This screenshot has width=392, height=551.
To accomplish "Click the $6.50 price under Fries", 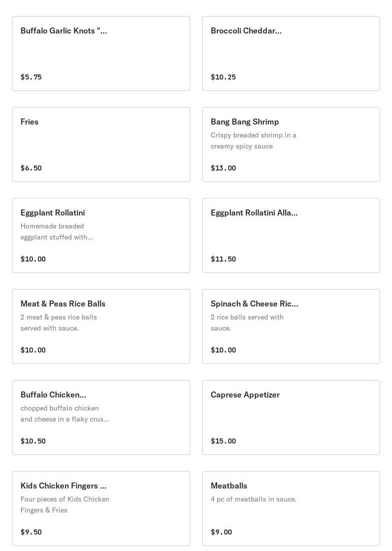I will point(31,168).
